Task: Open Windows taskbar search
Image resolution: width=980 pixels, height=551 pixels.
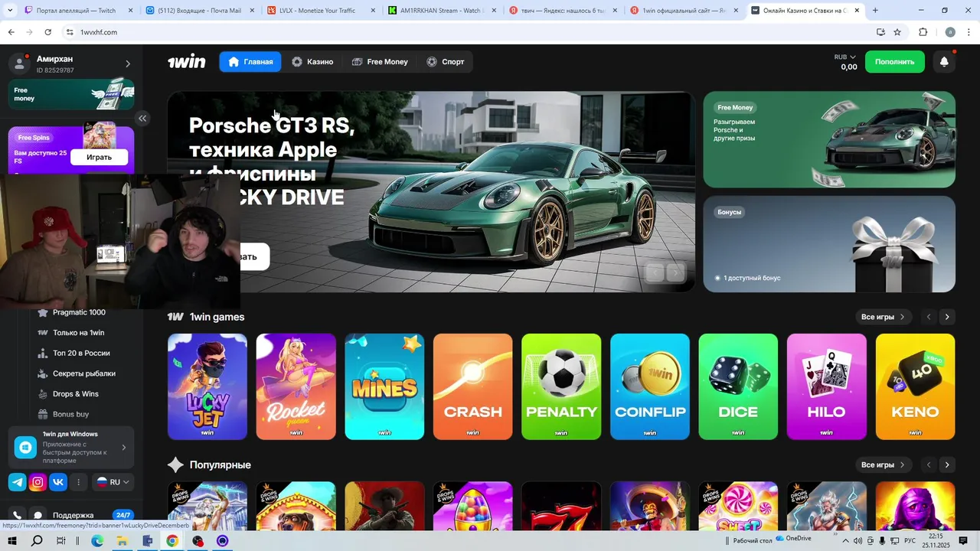Action: click(37, 541)
